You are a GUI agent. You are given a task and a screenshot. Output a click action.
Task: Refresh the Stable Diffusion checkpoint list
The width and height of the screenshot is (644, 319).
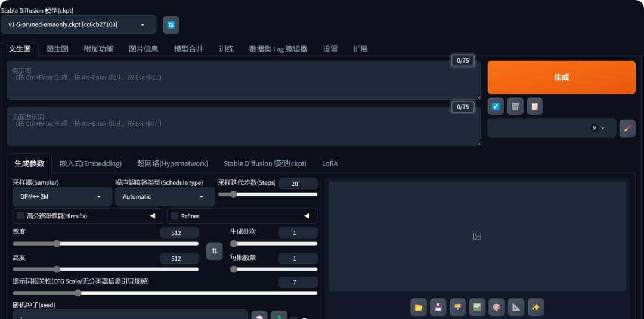point(171,24)
